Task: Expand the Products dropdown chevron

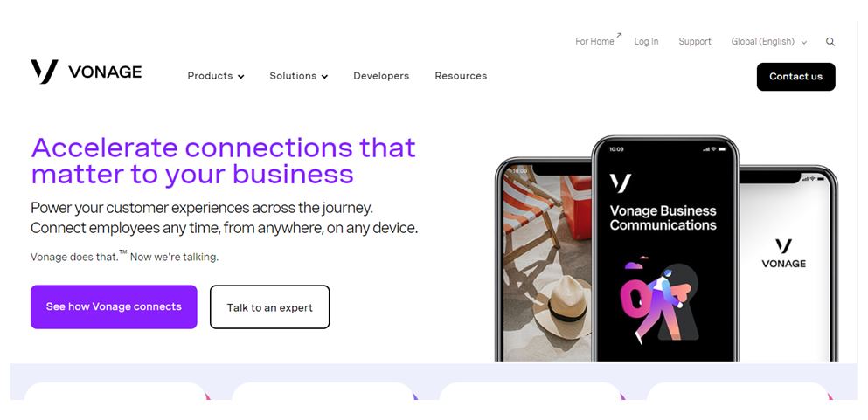Action: [x=240, y=77]
